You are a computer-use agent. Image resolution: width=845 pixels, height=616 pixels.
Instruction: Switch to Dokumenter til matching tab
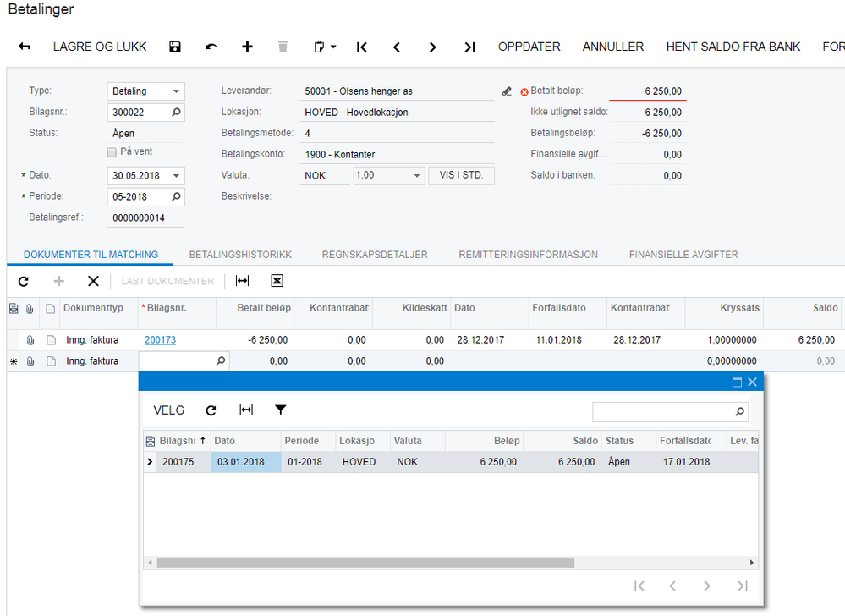tap(91, 255)
